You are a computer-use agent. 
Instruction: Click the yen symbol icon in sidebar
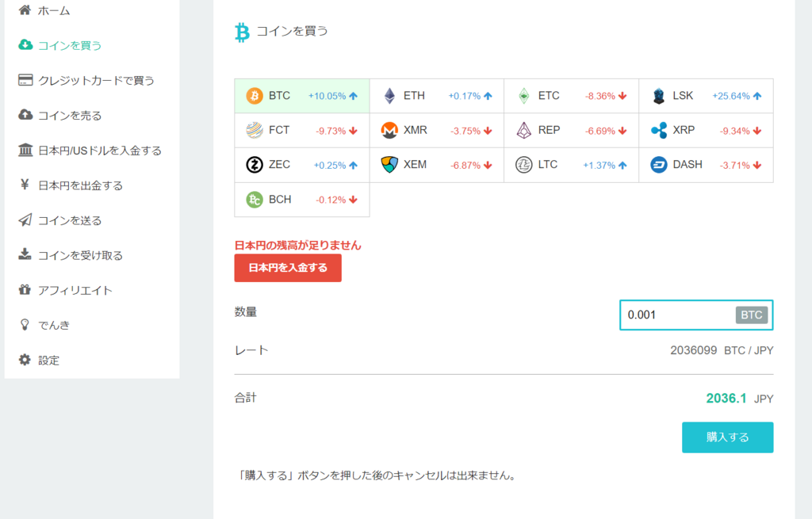pyautogui.click(x=25, y=184)
